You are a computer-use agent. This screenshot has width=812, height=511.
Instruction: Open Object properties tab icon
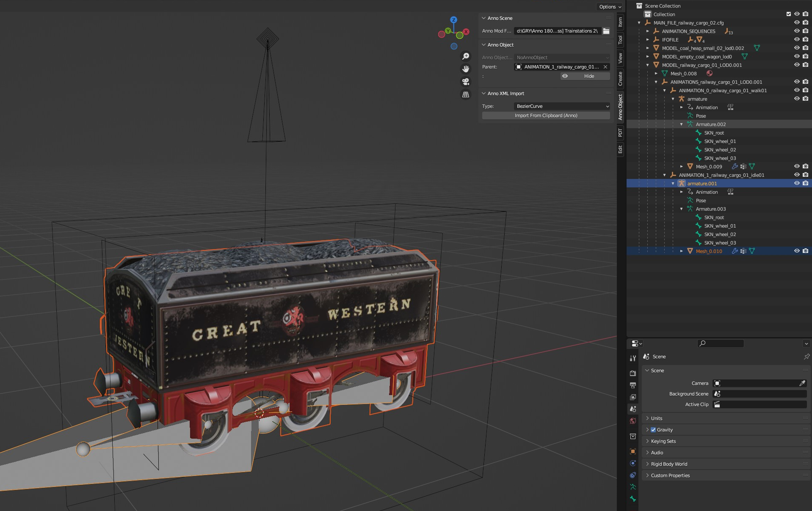(633, 451)
